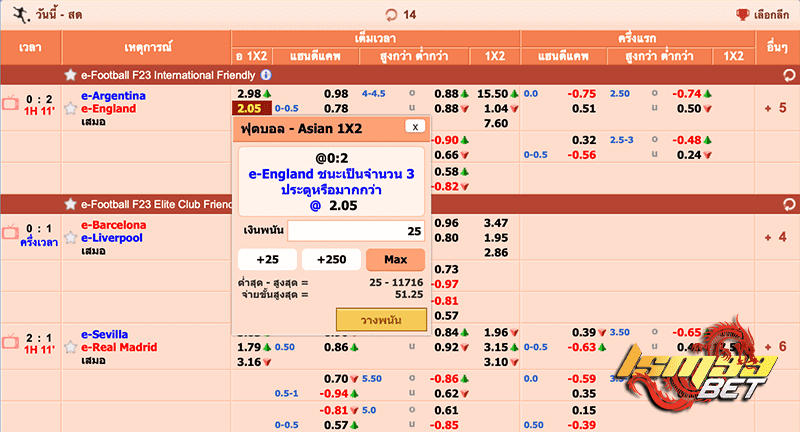800x432 pixels.
Task: Select 3.10 full-time draw for e-Sevilla match
Action: pyautogui.click(x=496, y=362)
